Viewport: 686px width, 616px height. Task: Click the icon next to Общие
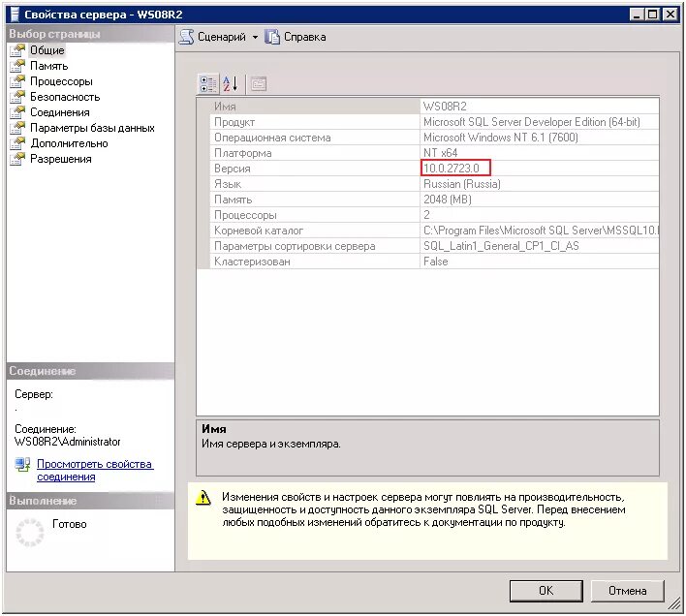point(17,50)
